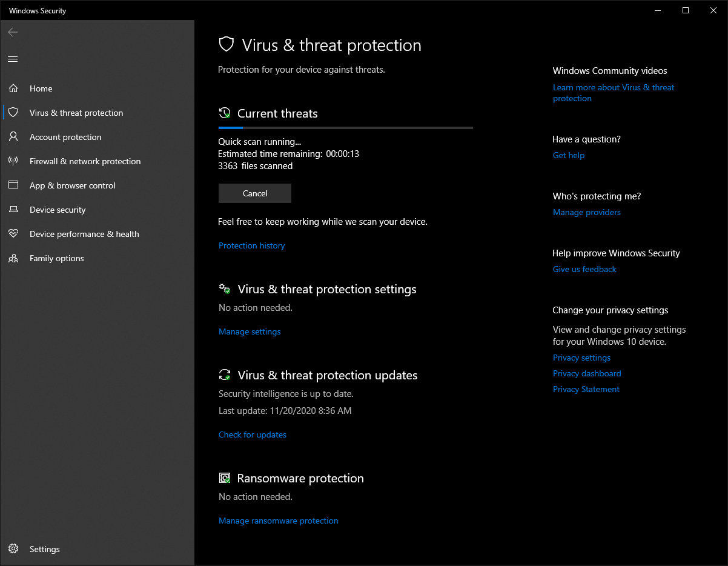Open Privacy Statement link
This screenshot has height=566, width=728.
(586, 389)
